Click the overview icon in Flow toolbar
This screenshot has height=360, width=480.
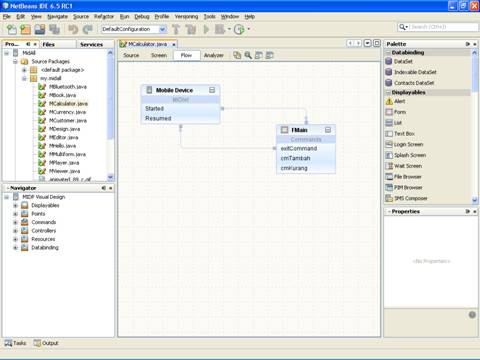click(x=237, y=55)
